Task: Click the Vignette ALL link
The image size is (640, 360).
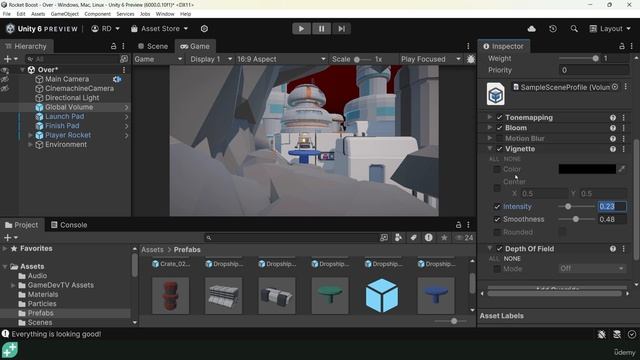Action: [x=493, y=159]
